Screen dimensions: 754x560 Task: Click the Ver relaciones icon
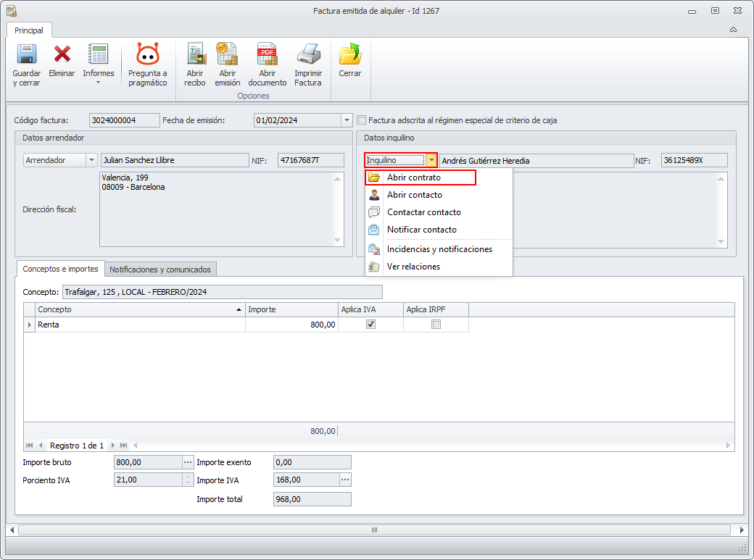(374, 267)
